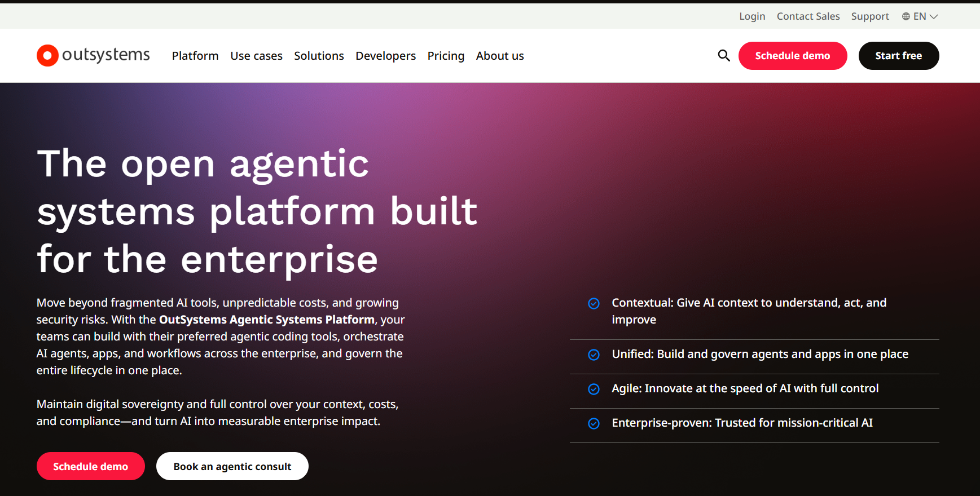Open the About us menu

[500, 56]
